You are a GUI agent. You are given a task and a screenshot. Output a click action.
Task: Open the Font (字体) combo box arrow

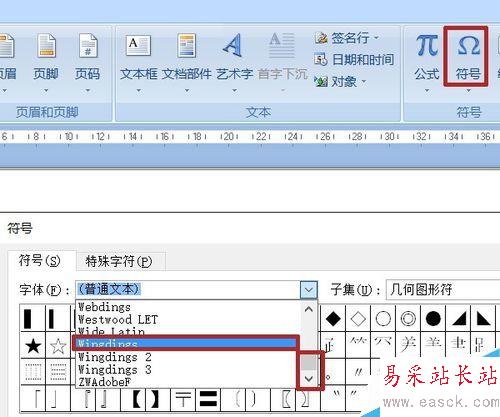[308, 290]
